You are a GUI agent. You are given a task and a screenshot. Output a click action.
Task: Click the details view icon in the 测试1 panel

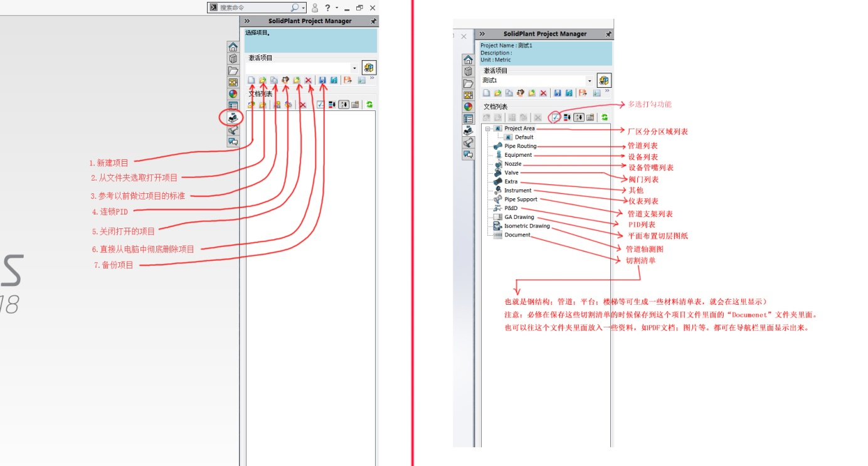[x=590, y=117]
